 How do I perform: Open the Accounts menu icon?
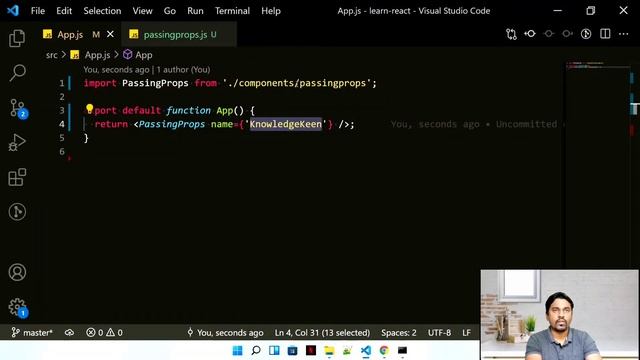[17, 272]
